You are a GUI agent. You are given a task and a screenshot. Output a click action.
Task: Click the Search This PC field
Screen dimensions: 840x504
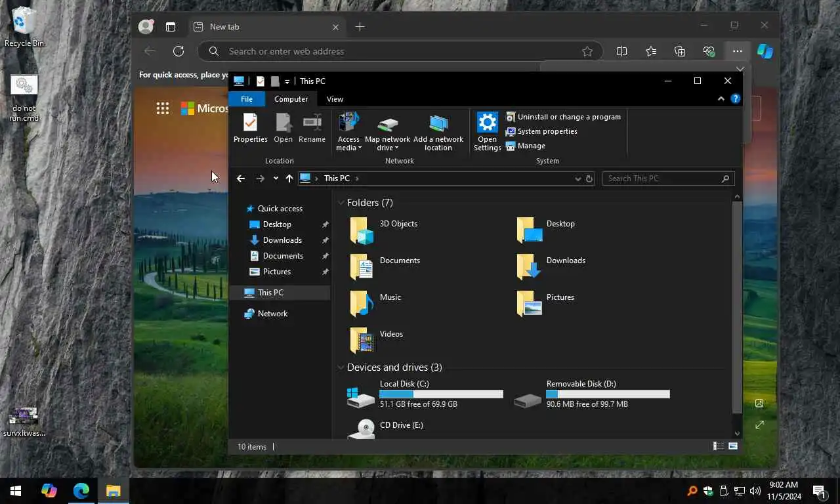[661, 178]
